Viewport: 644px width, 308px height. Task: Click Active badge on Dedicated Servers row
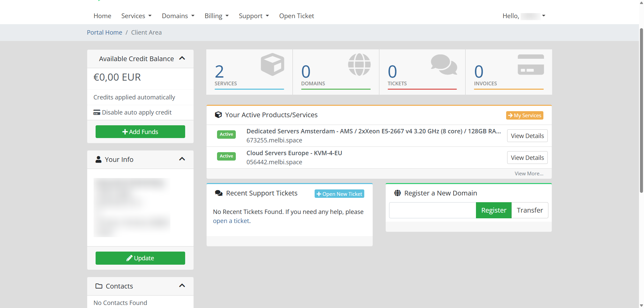tap(226, 134)
